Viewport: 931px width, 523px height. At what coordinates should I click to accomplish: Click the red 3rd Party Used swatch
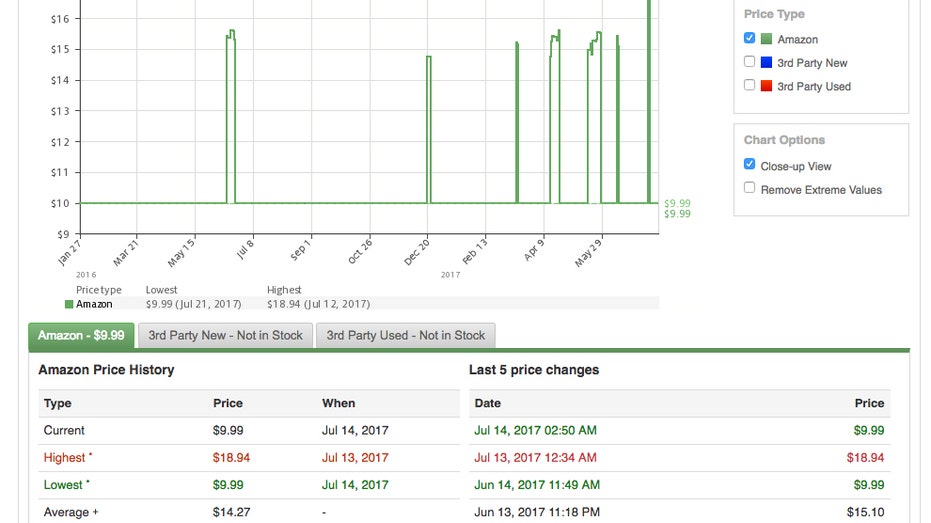767,86
